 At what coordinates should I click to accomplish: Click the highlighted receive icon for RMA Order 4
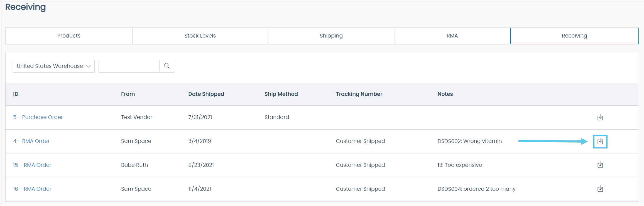click(600, 142)
